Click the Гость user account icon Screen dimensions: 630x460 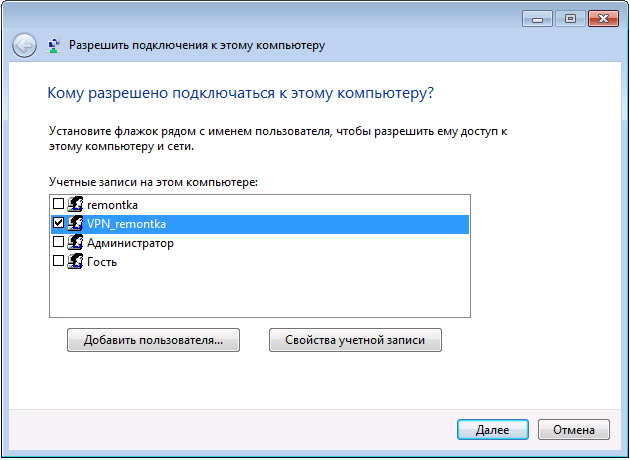coord(75,262)
